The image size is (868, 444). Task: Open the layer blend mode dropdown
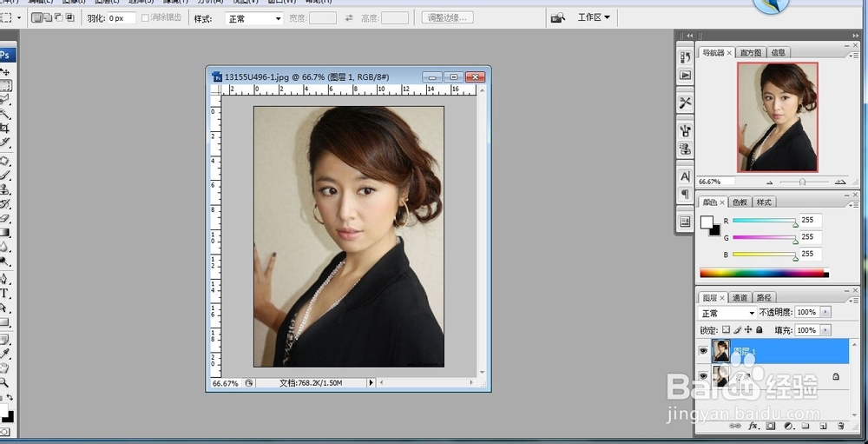(x=727, y=313)
